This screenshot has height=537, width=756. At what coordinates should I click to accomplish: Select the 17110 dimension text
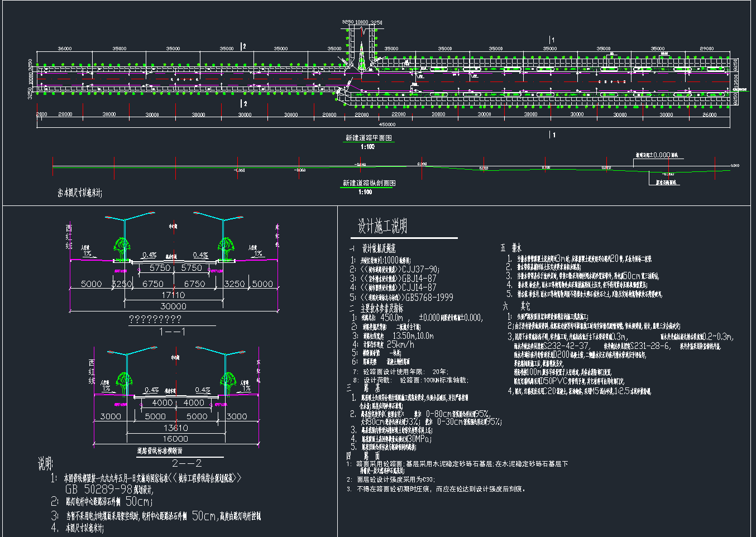pos(173,295)
